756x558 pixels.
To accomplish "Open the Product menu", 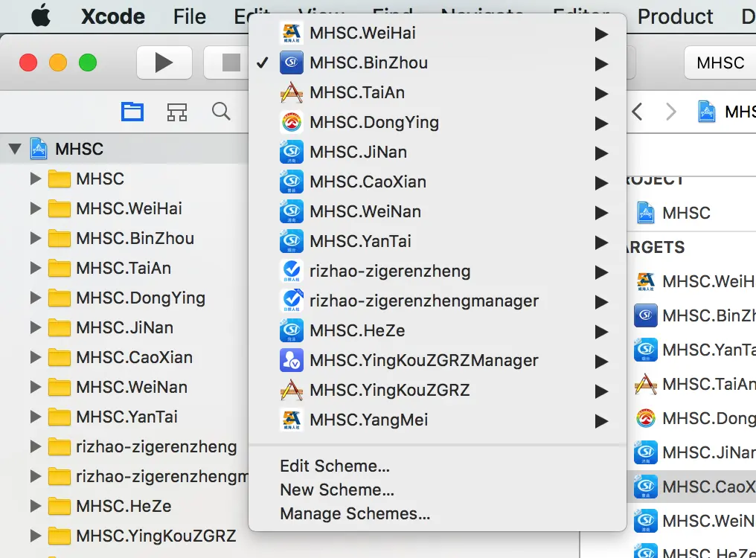I will click(x=675, y=16).
